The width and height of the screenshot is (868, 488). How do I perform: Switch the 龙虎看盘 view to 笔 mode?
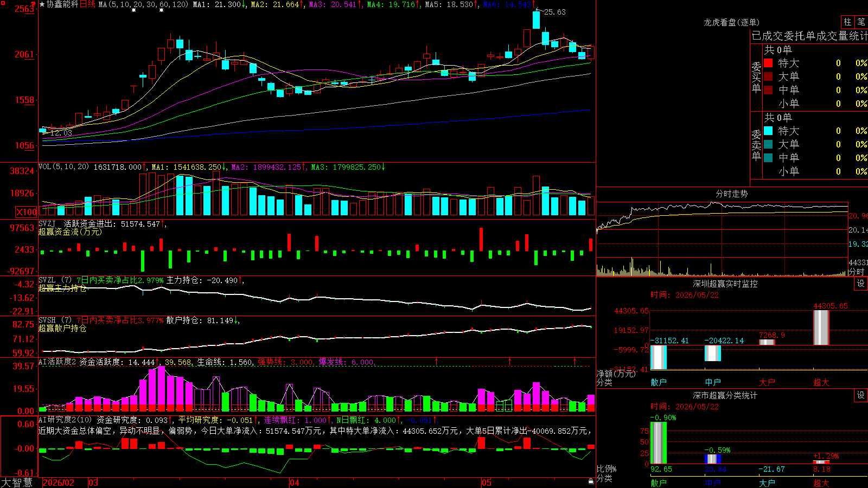861,22
